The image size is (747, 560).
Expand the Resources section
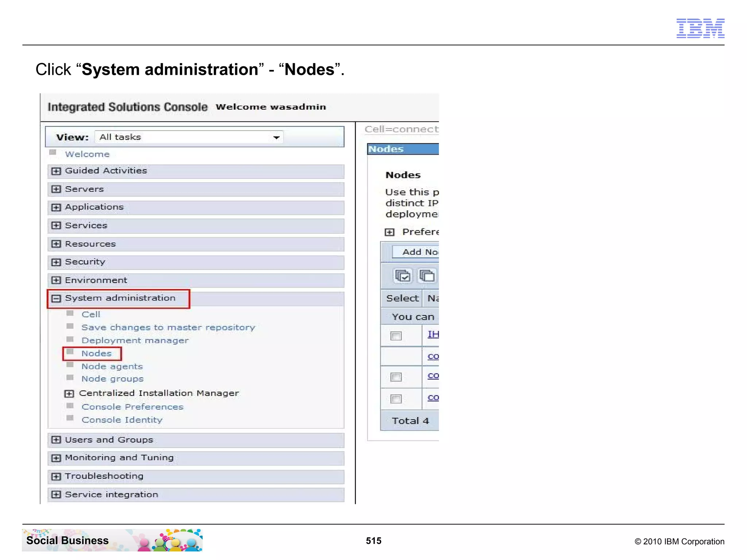coord(56,244)
